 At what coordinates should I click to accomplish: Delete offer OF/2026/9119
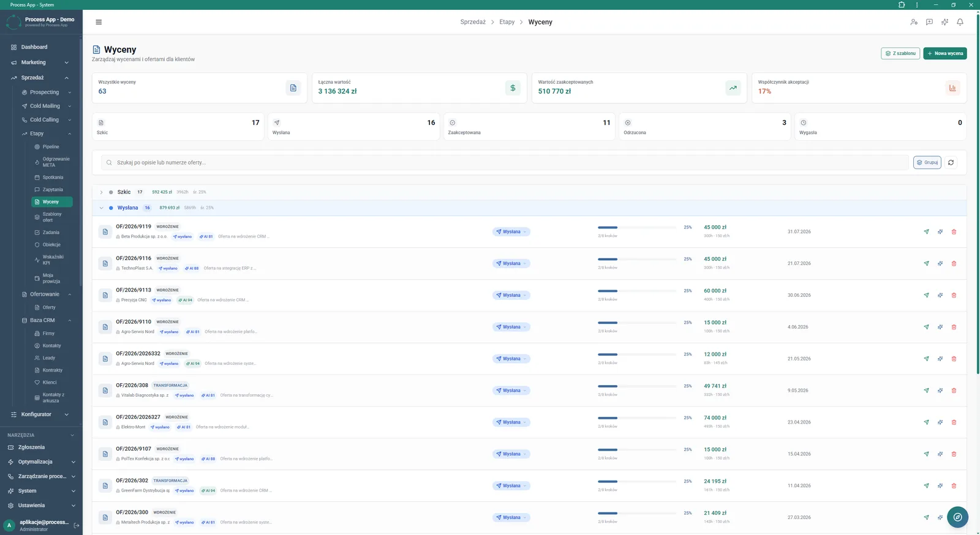click(954, 232)
